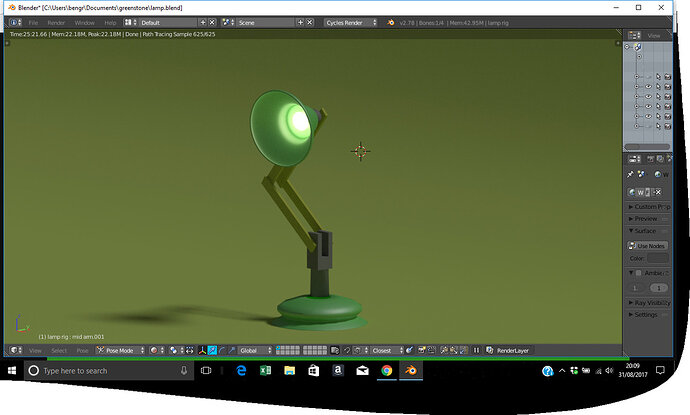
Task: Expand the Custom Properties panel
Action: point(649,206)
